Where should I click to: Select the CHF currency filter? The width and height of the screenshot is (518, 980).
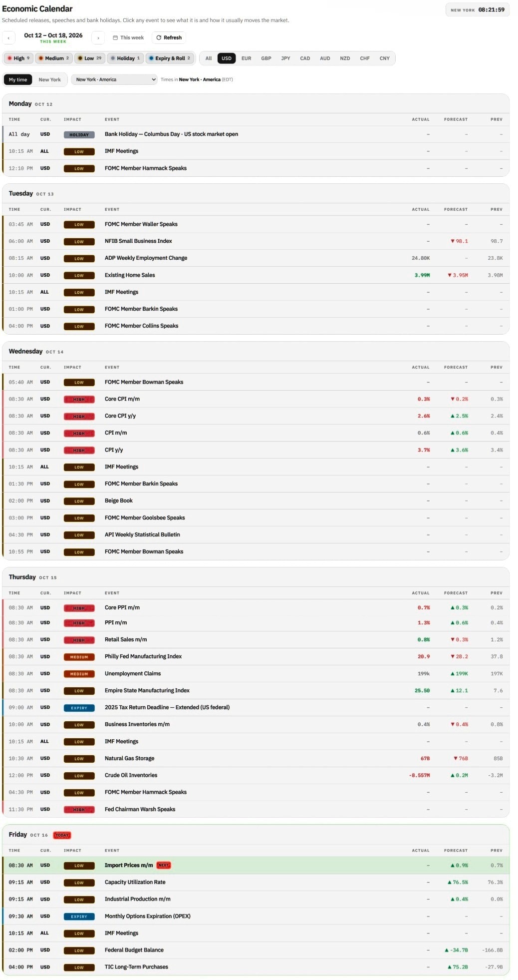365,58
